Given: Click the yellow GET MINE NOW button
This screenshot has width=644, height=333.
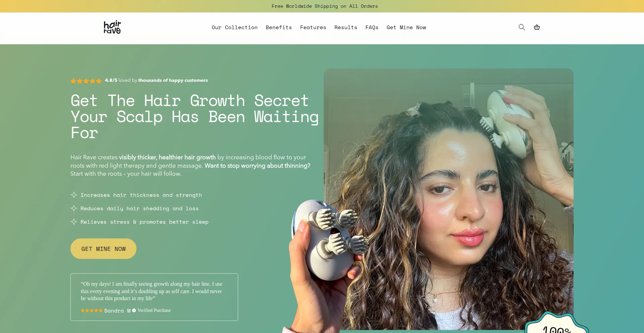Looking at the screenshot, I should point(103,249).
